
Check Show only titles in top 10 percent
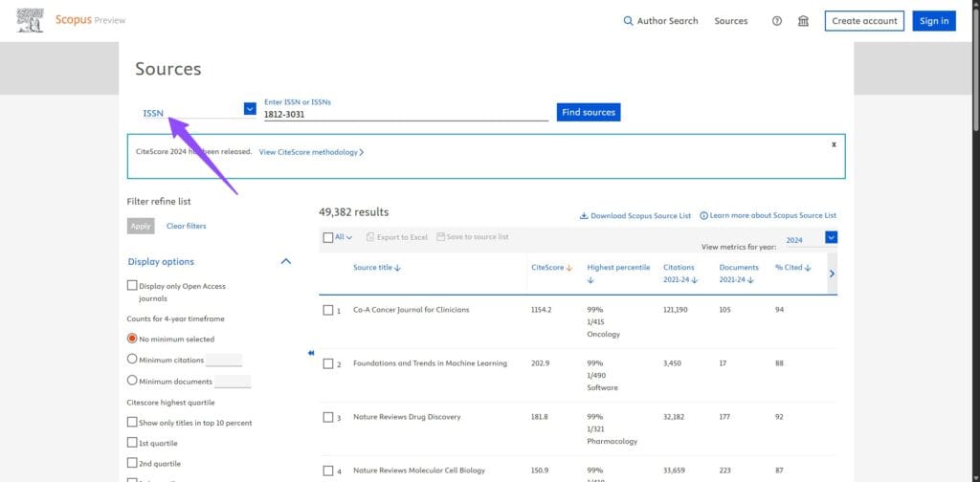tap(132, 422)
